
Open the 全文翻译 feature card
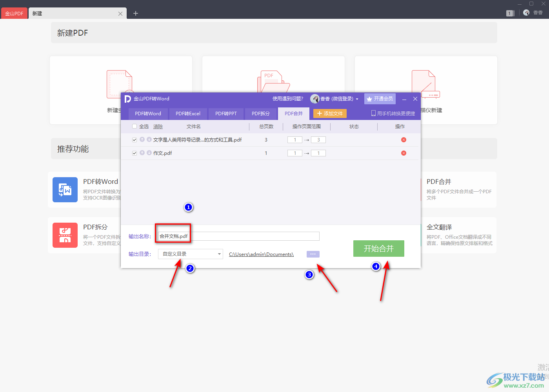pyautogui.click(x=459, y=235)
